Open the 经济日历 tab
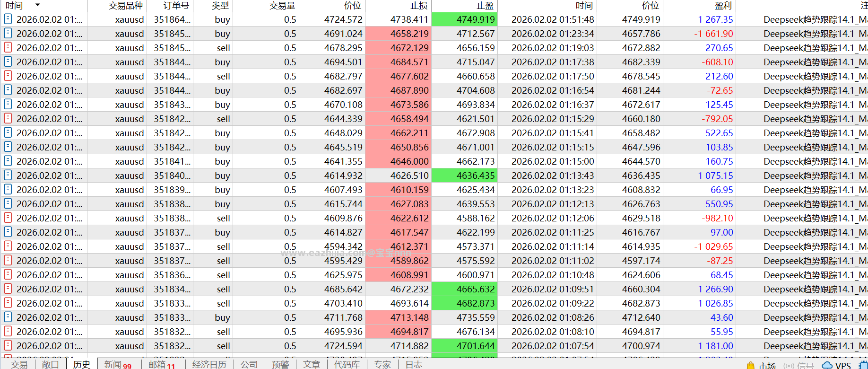Viewport: 868px width, 369px height. 209,364
